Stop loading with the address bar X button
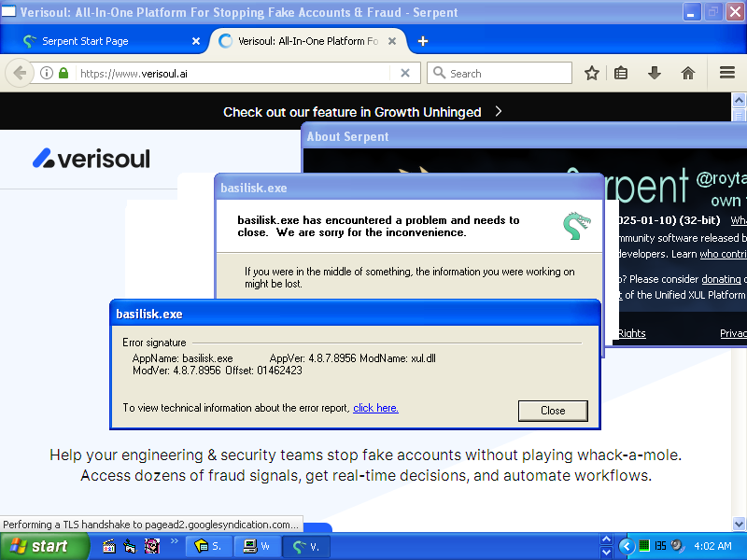 click(x=405, y=74)
